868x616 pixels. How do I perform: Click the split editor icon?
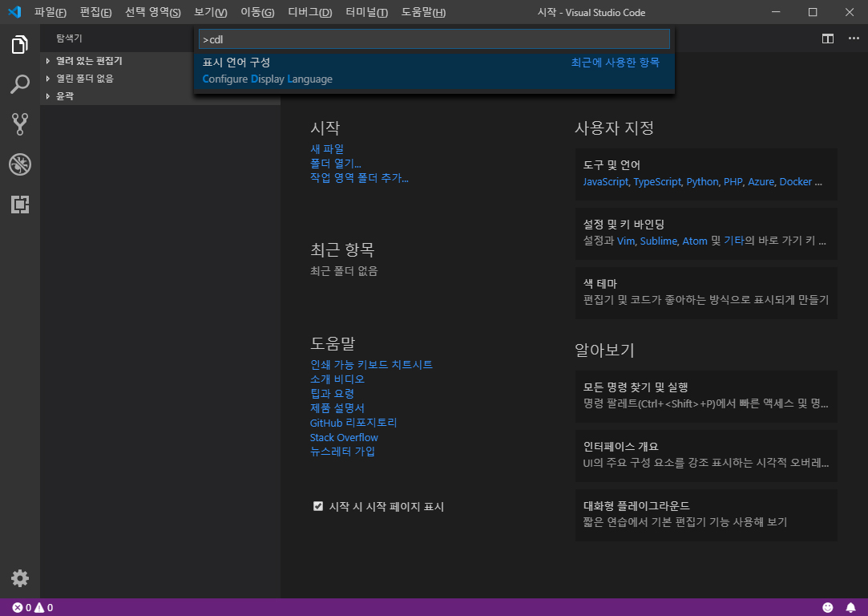pyautogui.click(x=828, y=38)
